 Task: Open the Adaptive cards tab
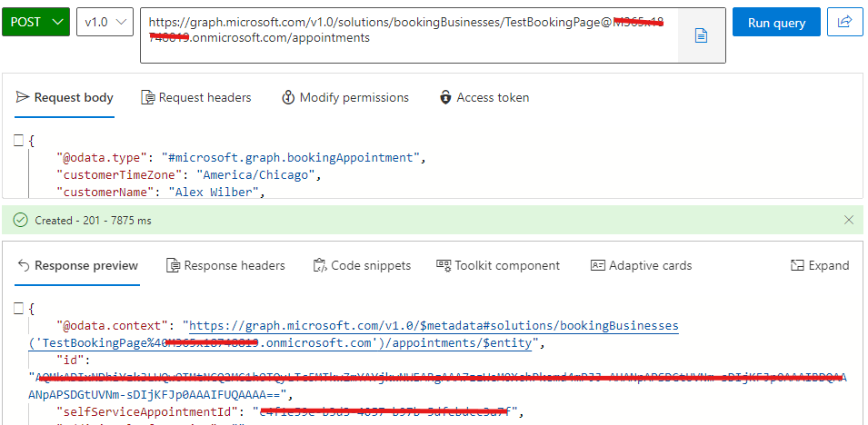point(641,266)
